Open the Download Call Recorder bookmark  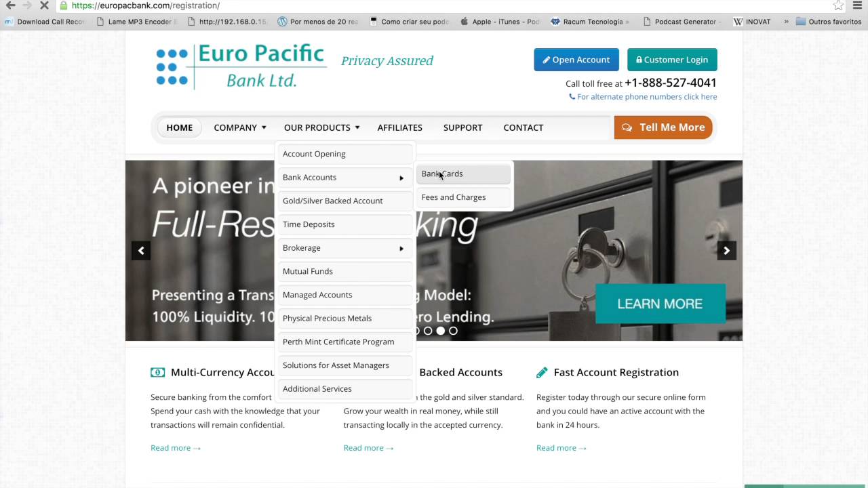(45, 22)
